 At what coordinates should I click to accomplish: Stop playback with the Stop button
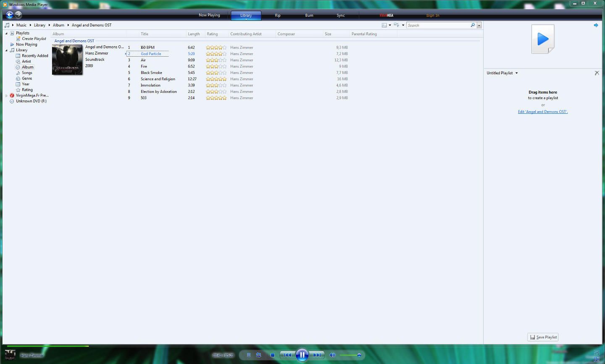tap(273, 355)
